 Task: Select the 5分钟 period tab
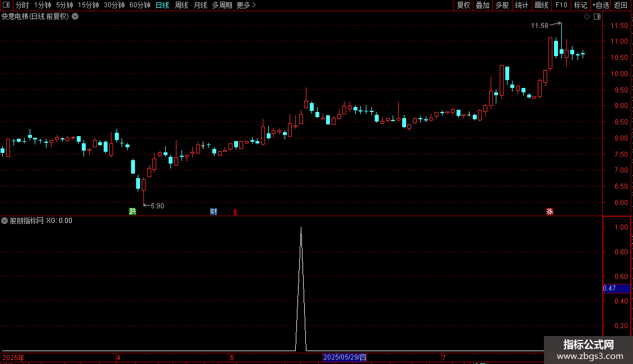64,5
